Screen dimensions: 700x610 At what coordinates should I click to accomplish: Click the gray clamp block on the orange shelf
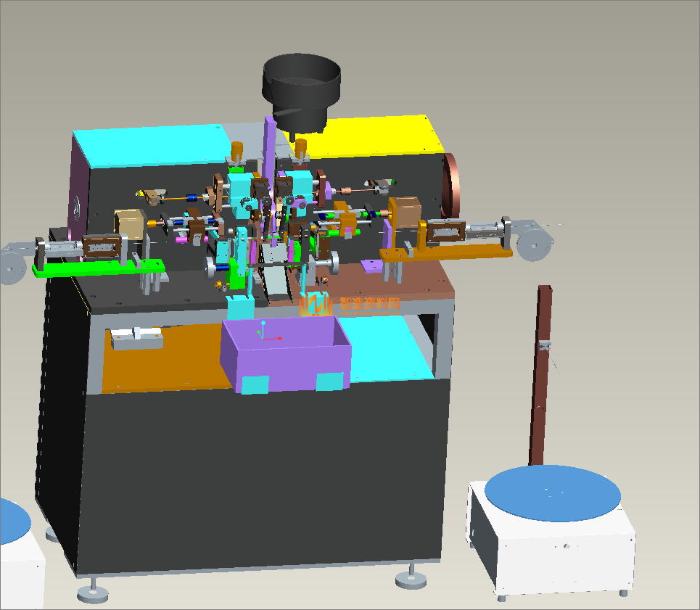[x=136, y=338]
